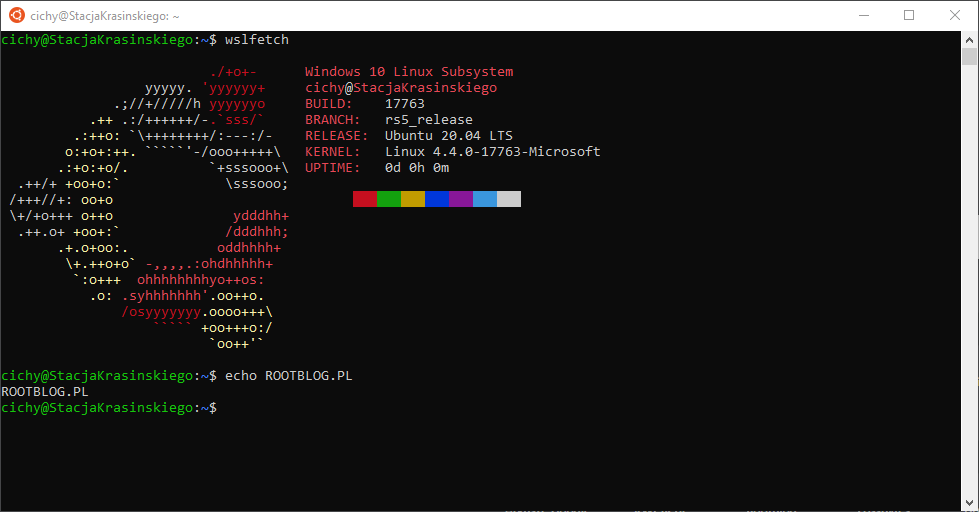The height and width of the screenshot is (512, 979).
Task: Click the red color block
Action: (x=365, y=199)
